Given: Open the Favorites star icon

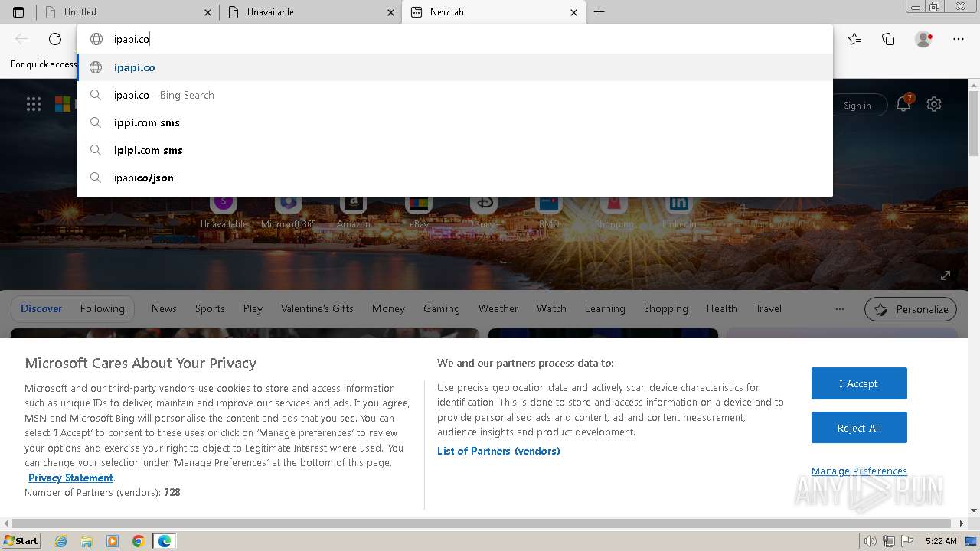Looking at the screenshot, I should coord(854,39).
